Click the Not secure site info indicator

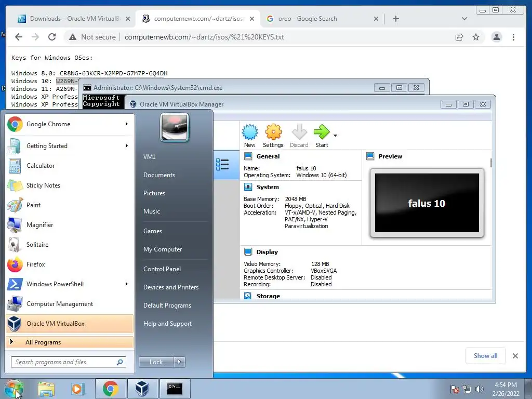pyautogui.click(x=92, y=37)
